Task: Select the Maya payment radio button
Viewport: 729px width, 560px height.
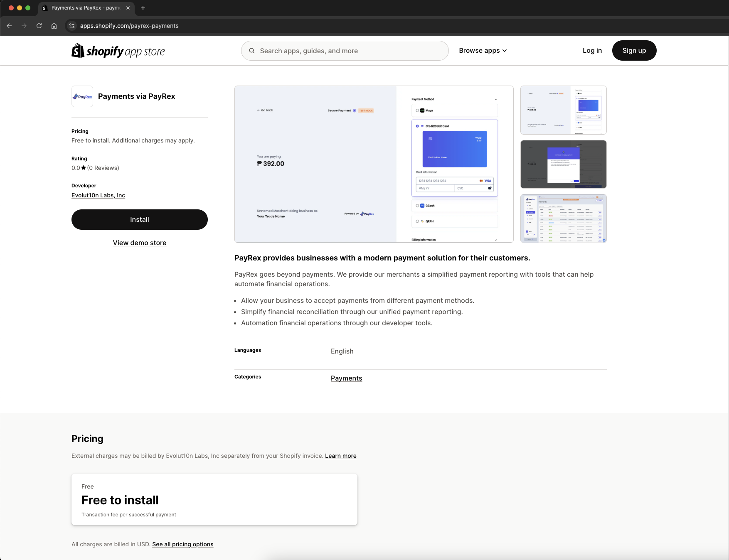Action: (417, 111)
